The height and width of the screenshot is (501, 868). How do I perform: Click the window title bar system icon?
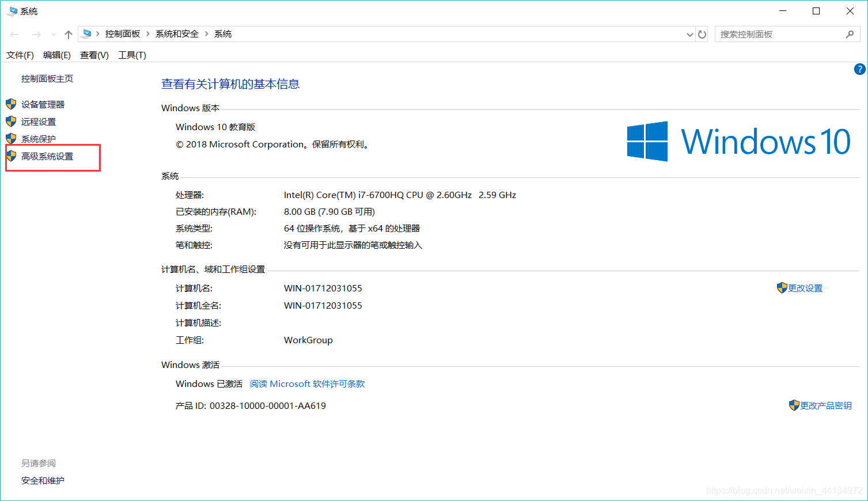[12, 11]
